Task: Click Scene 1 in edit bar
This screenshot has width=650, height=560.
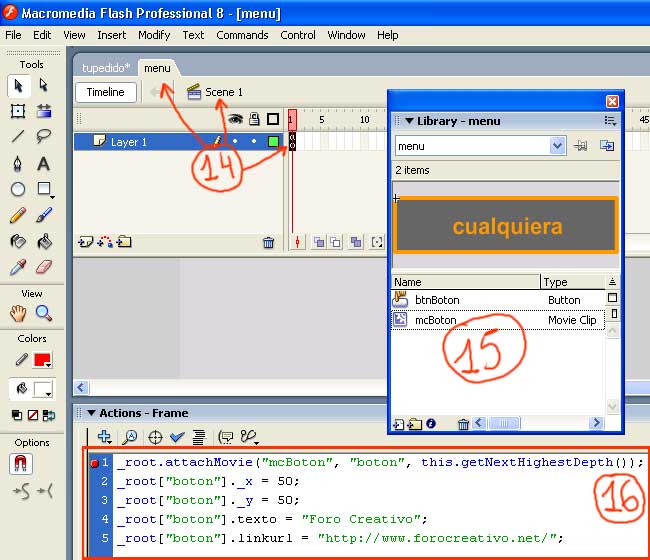Action: pyautogui.click(x=215, y=92)
